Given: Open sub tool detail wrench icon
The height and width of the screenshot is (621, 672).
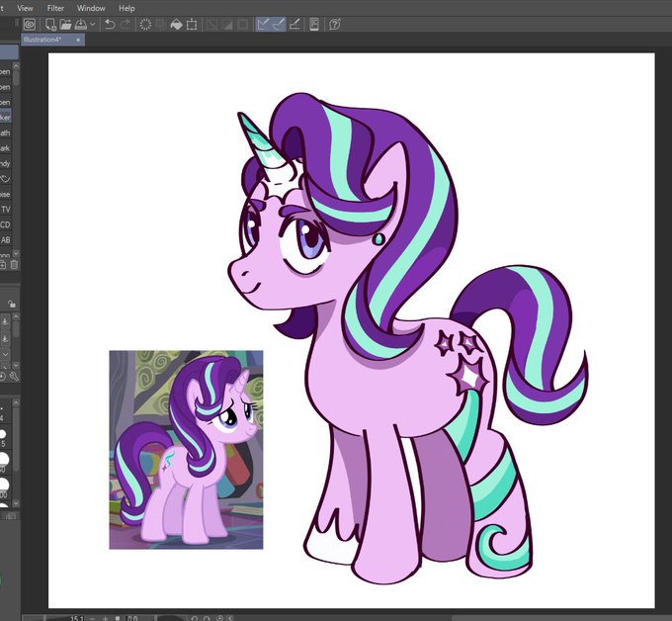Looking at the screenshot, I should [14, 377].
